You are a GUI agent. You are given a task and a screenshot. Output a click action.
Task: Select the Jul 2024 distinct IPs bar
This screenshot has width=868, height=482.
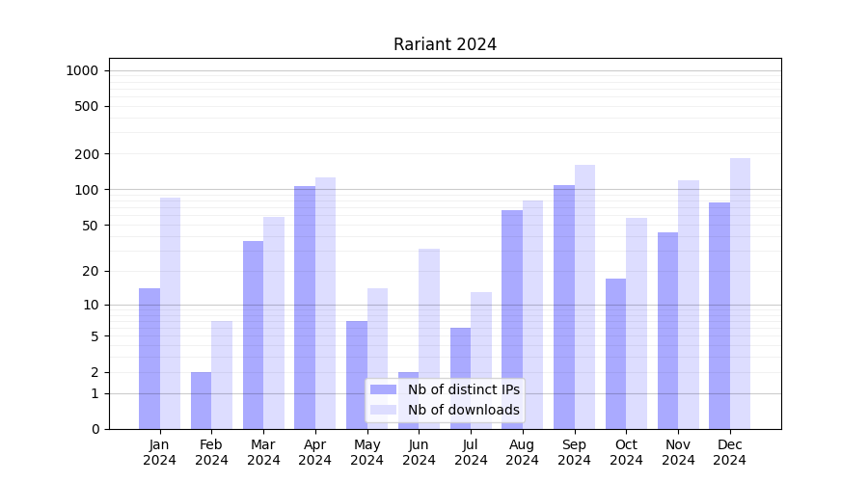tap(460, 378)
